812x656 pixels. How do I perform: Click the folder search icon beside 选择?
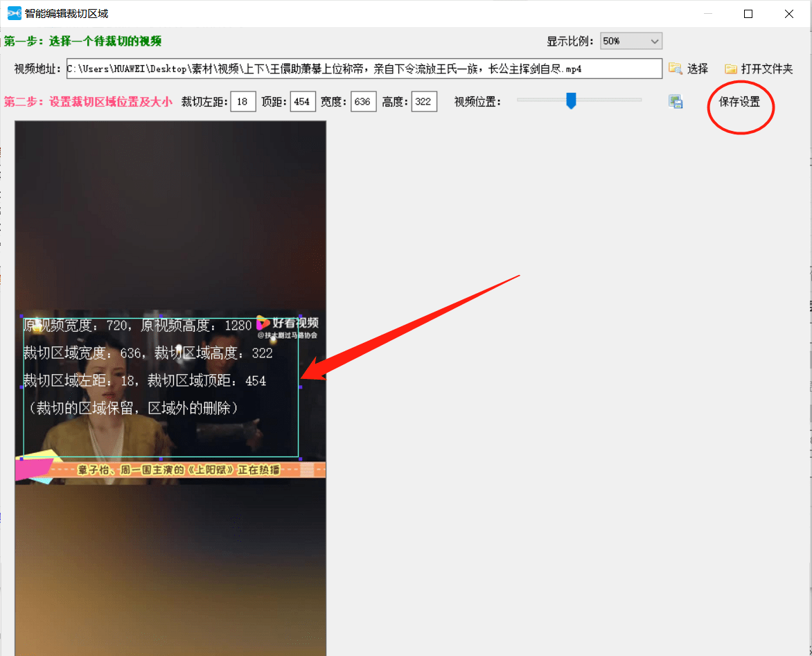(x=675, y=68)
